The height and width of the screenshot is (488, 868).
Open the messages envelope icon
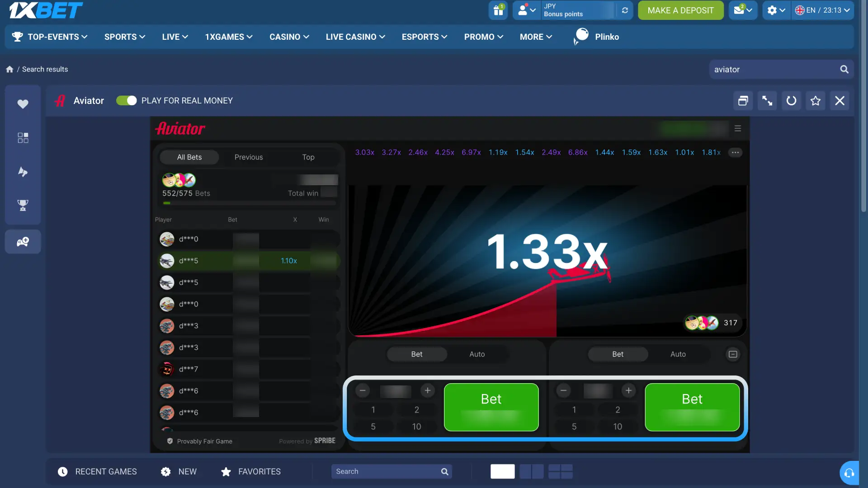pos(743,10)
